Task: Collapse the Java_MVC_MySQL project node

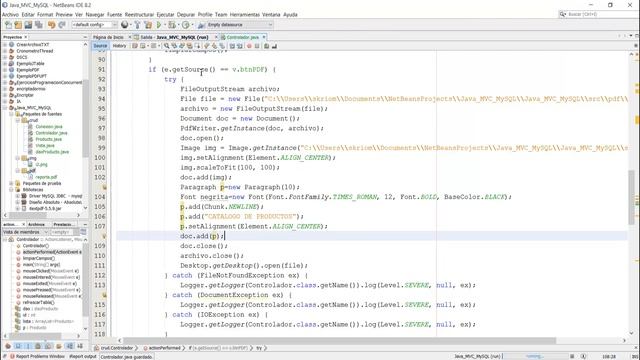Action: pyautogui.click(x=5, y=108)
